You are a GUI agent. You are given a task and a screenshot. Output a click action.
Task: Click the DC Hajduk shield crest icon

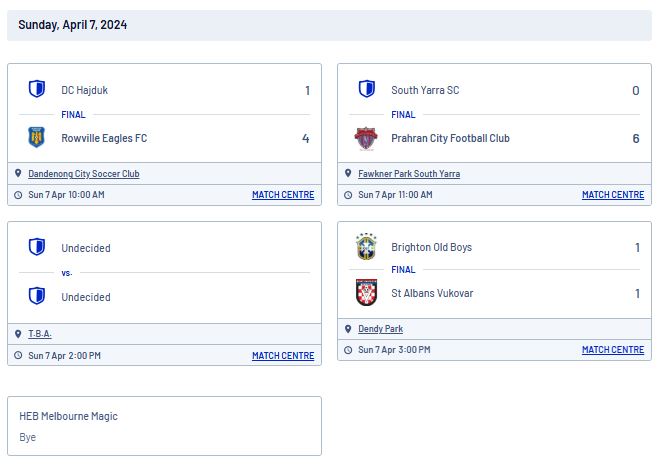[37, 89]
